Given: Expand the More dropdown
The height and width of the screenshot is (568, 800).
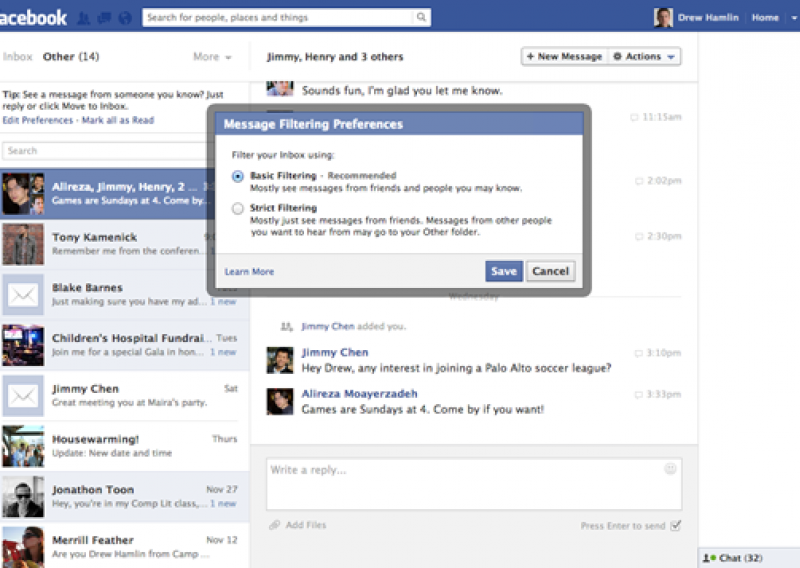Looking at the screenshot, I should click(x=212, y=57).
